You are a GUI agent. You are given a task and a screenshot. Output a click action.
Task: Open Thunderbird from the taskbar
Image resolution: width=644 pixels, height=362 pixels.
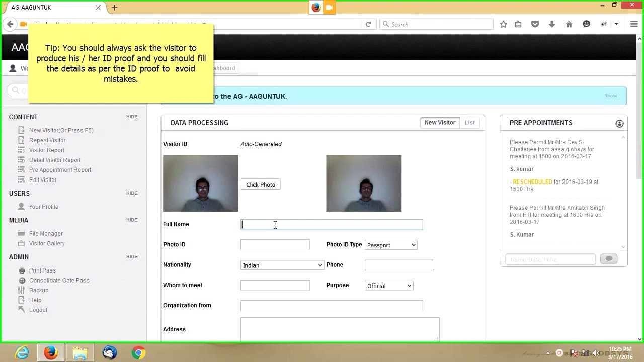click(109, 353)
